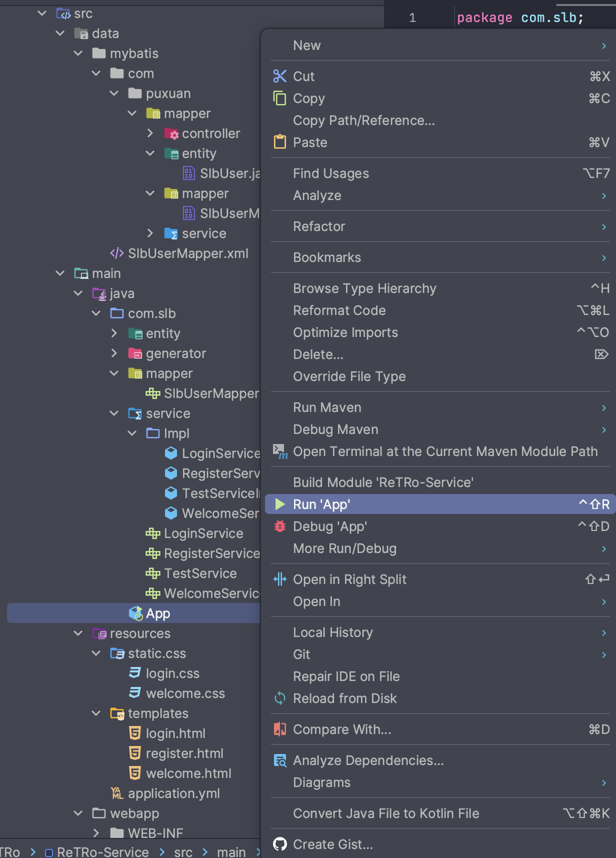Click the TestService interface icon
The width and height of the screenshot is (616, 858).
(x=152, y=573)
